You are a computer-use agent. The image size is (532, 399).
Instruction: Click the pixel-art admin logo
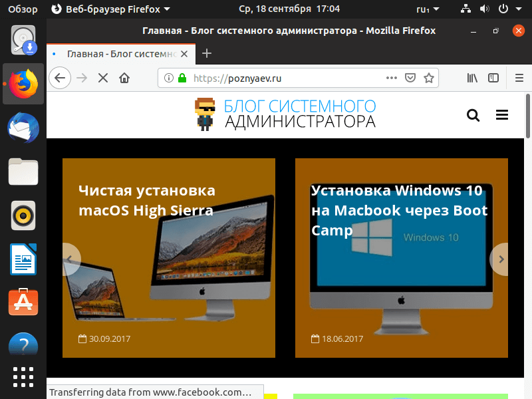(205, 114)
